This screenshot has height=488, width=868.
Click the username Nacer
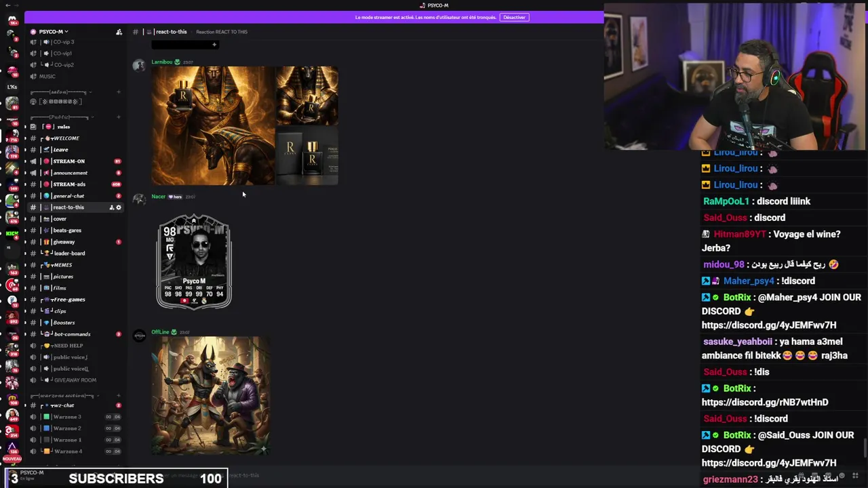point(158,197)
